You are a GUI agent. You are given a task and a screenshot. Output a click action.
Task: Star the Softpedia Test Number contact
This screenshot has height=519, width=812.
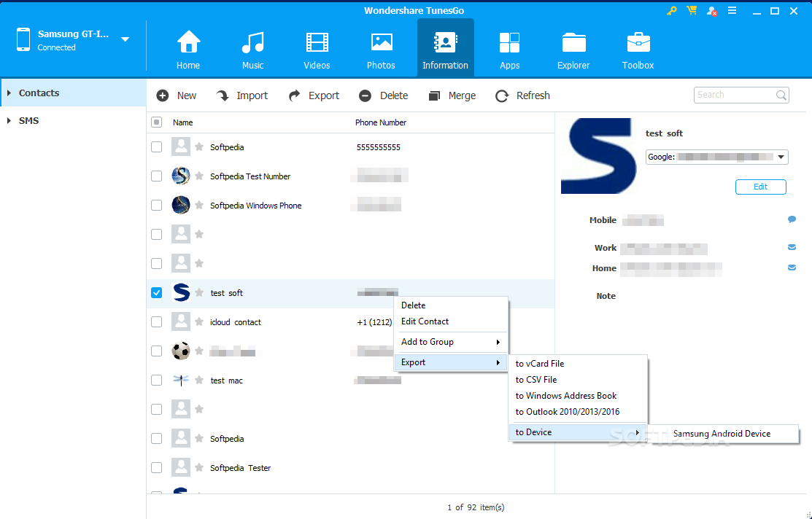[x=199, y=176]
